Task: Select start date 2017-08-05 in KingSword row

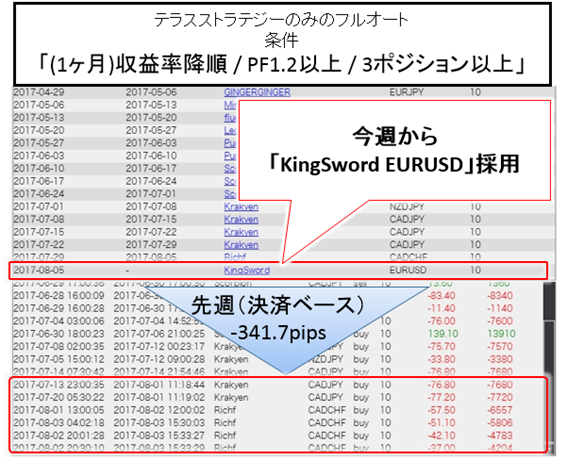Action: [39, 270]
